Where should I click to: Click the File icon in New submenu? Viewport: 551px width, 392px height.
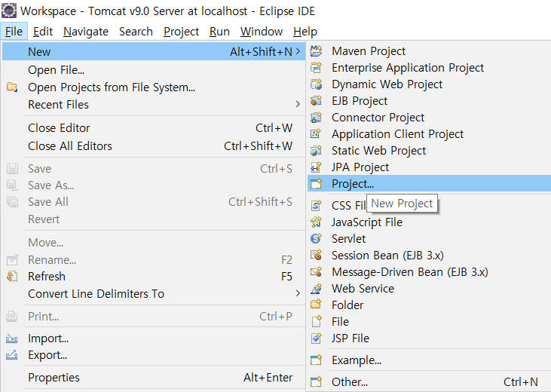coord(316,321)
